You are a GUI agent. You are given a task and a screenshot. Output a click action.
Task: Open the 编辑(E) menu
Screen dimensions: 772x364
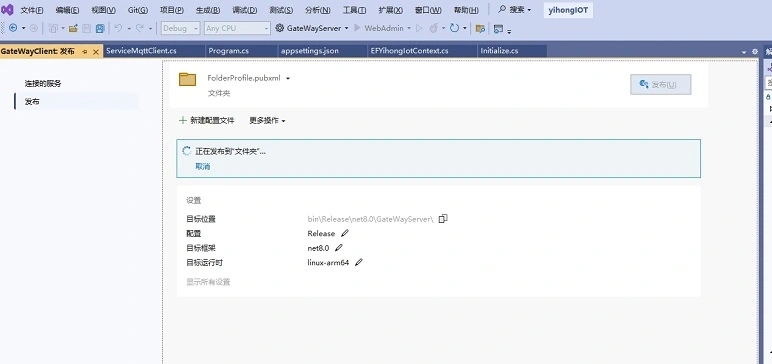67,10
